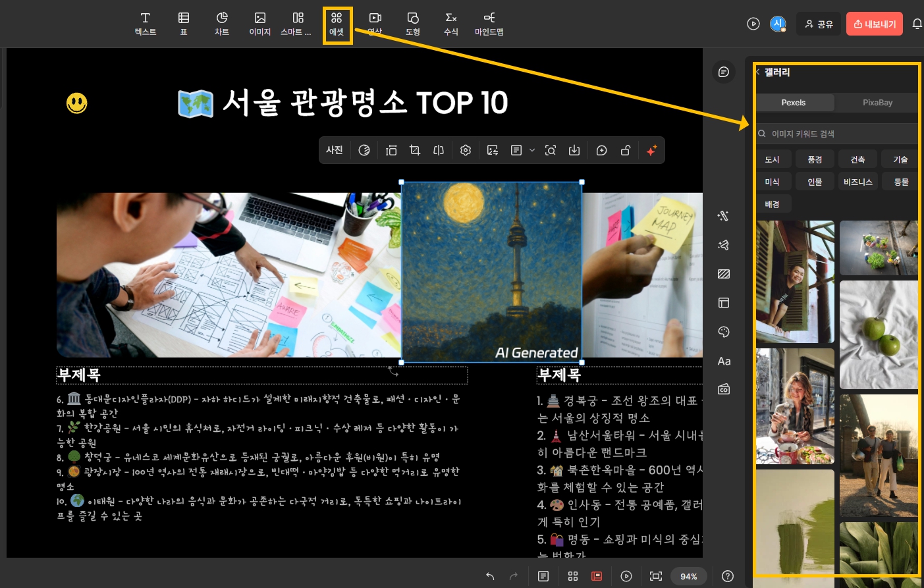924x588 pixels.
Task: Start presentation with top play icon
Action: (x=753, y=24)
